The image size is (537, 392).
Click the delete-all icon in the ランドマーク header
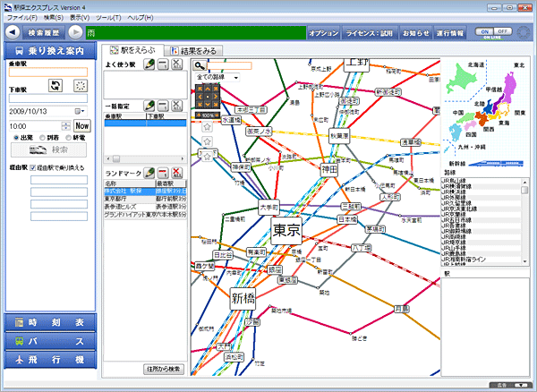click(176, 172)
